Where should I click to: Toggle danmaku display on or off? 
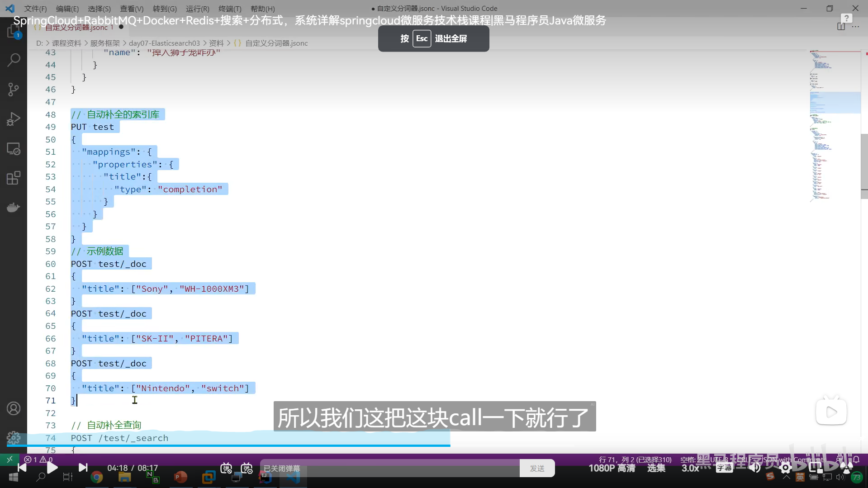pos(226,468)
